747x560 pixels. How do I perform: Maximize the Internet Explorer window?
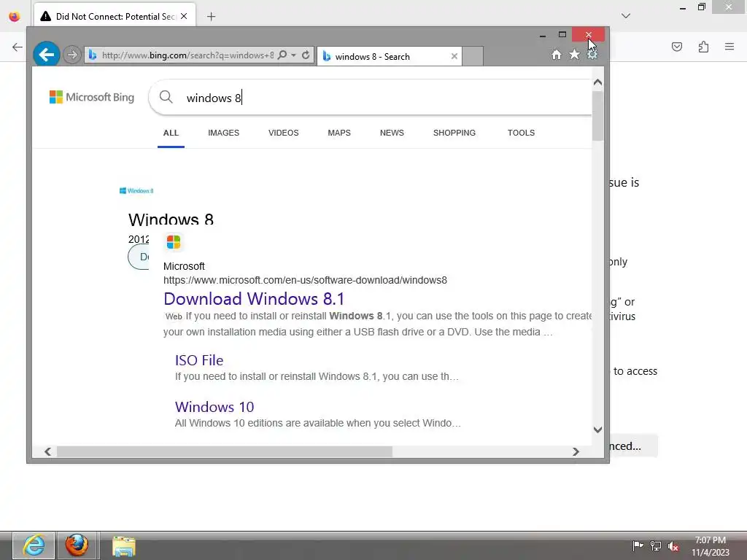coord(562,35)
